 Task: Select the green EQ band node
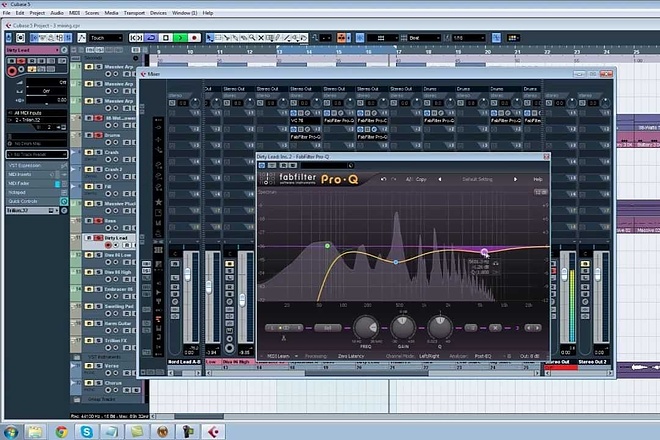pos(327,246)
